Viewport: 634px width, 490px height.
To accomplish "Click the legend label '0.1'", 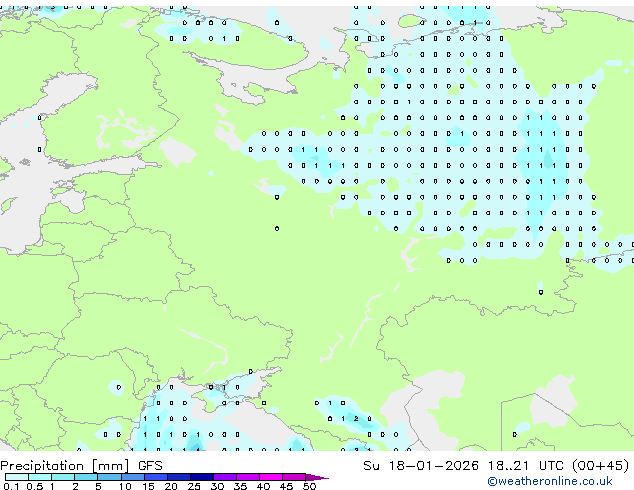I will coord(11,486).
